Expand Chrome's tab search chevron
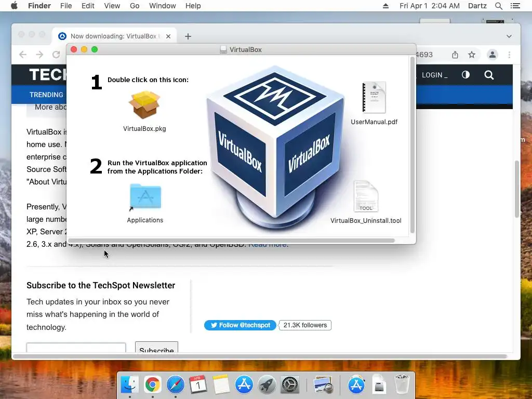This screenshot has height=399, width=532. 509,36
